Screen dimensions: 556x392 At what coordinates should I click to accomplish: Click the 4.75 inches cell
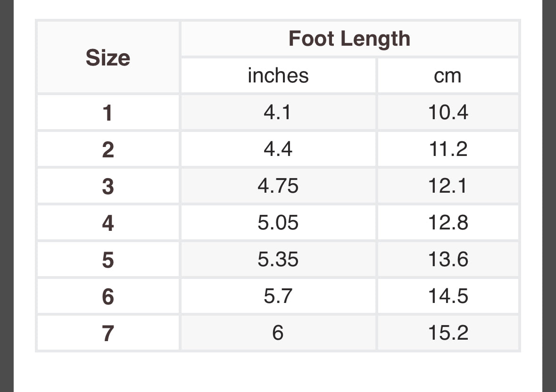click(x=278, y=186)
